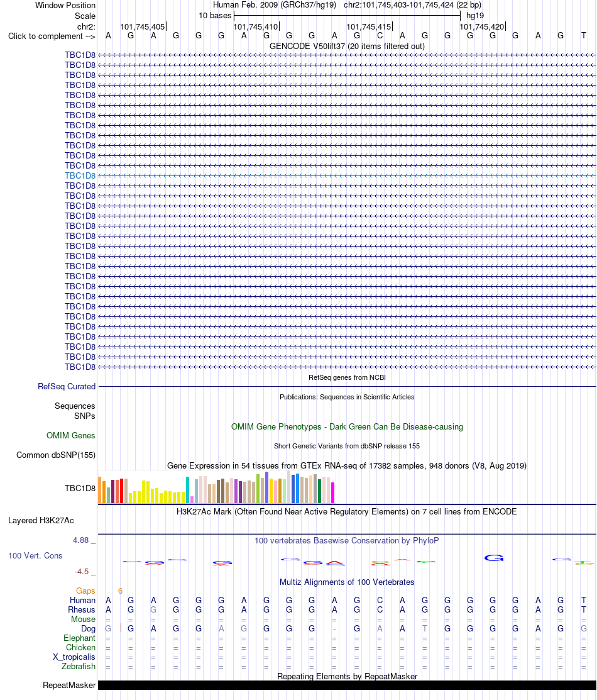The image size is (597, 700).
Task: Click the orange Gaps label
Action: [x=85, y=591]
